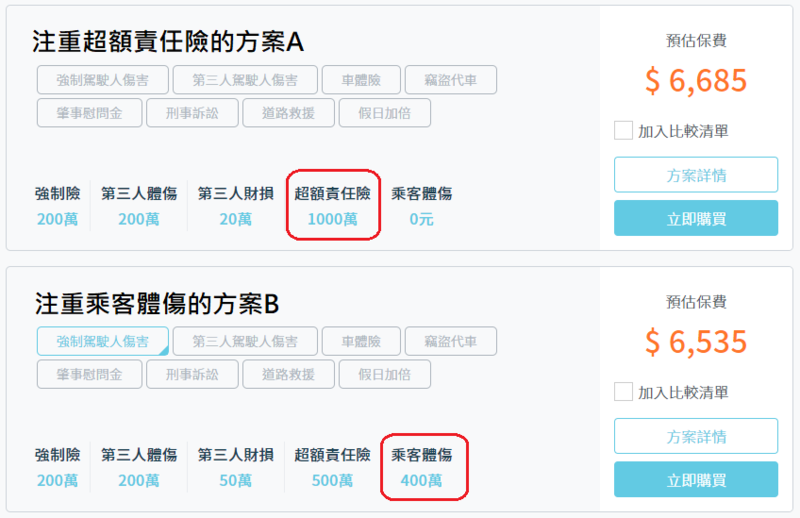Open 方案詳情 for plan B
The width and height of the screenshot is (800, 518).
696,436
